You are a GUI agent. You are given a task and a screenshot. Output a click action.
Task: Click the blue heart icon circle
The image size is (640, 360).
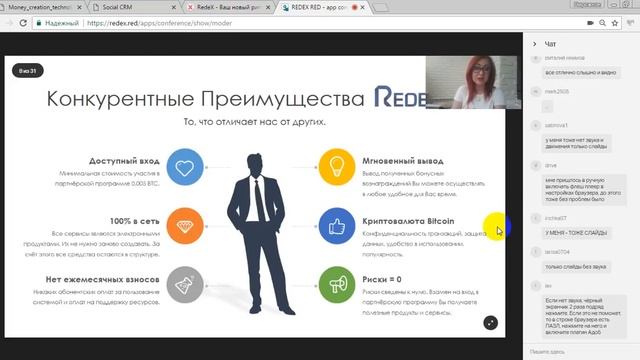click(185, 167)
